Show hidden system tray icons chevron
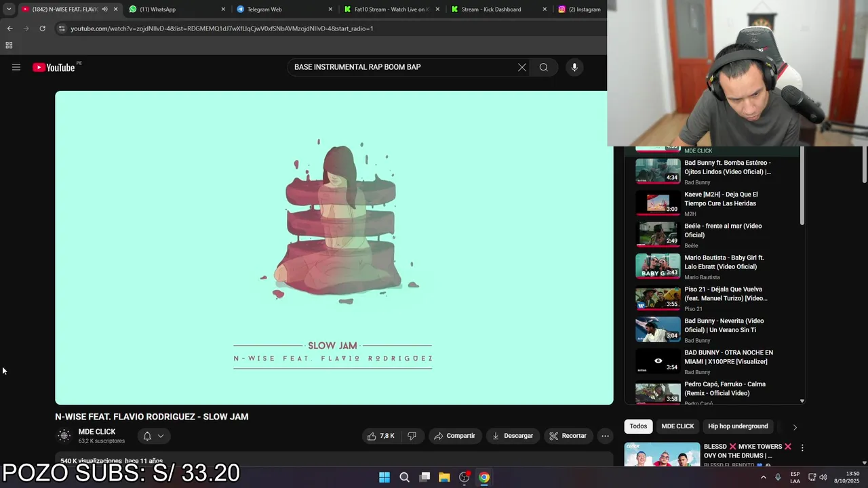 tap(763, 477)
